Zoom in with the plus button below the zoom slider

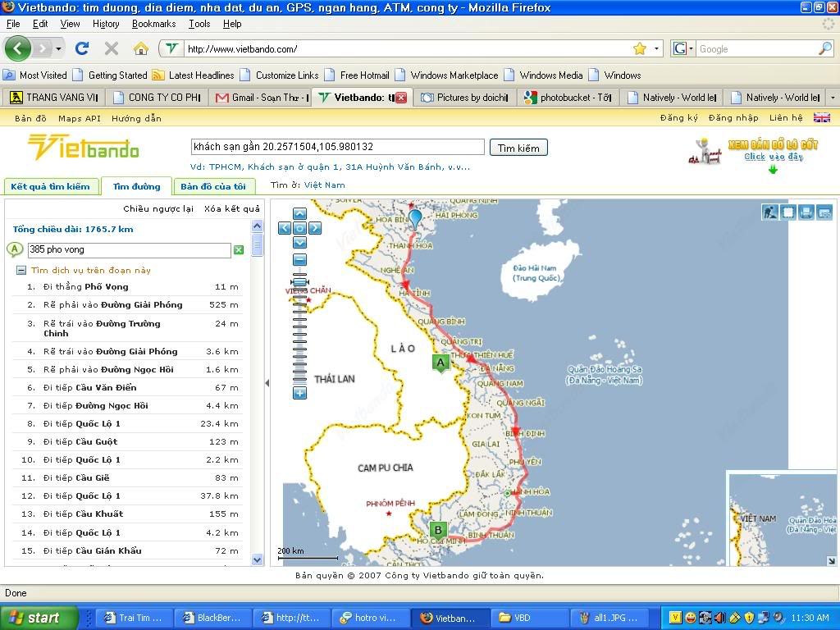[300, 393]
